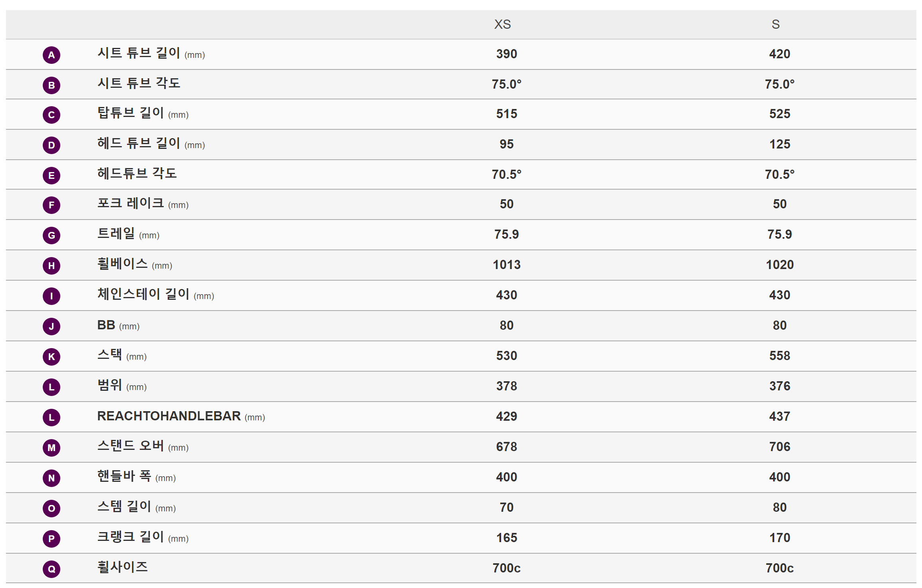This screenshot has width=922, height=588.
Task: Click the XS wheelbase value 1013
Action: (506, 265)
